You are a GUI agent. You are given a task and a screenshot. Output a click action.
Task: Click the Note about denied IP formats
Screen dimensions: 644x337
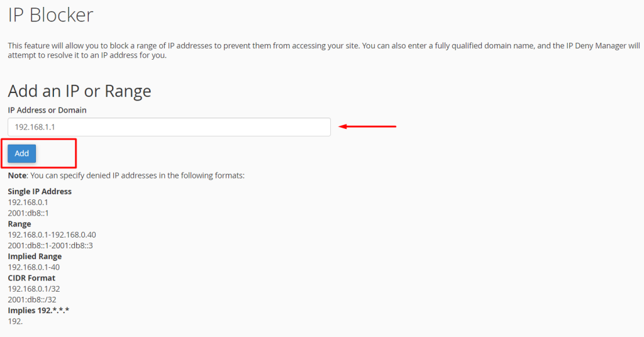[x=126, y=175]
